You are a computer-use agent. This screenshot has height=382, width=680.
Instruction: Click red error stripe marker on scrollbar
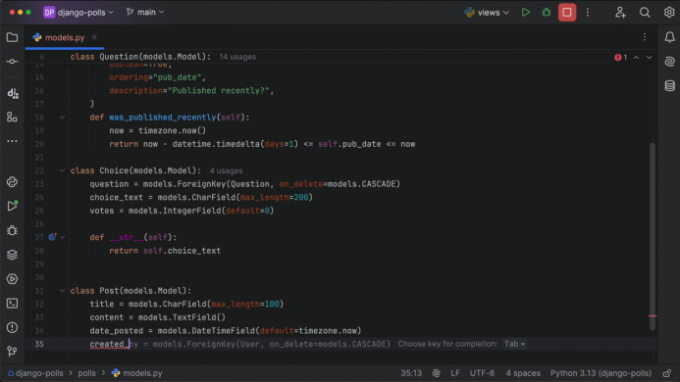pyautogui.click(x=652, y=316)
